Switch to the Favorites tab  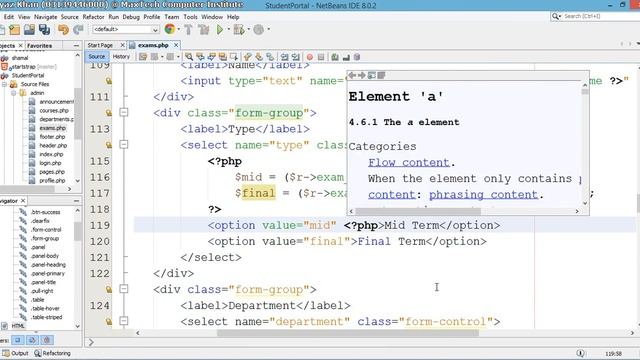coord(40,46)
